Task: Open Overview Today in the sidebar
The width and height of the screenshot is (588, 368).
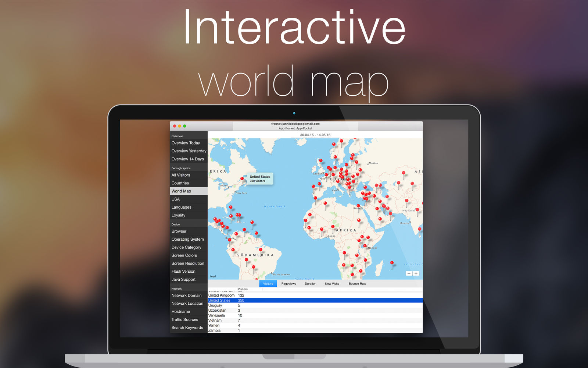Action: (186, 143)
